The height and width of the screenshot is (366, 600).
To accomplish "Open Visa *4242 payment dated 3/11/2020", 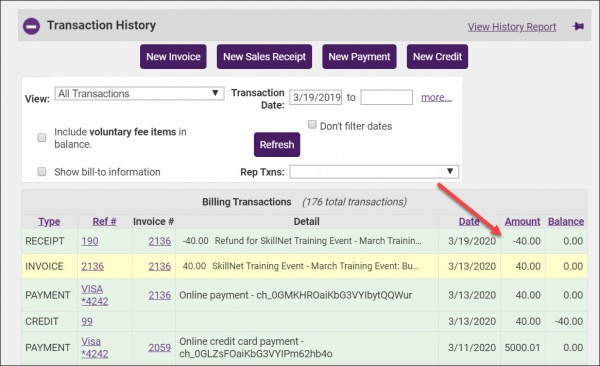I will pos(95,347).
